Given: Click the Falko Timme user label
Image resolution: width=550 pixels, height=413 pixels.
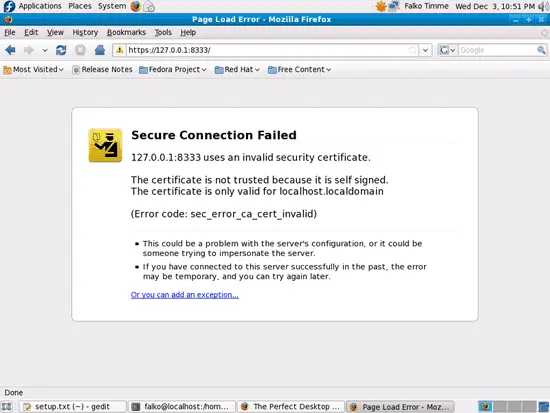Looking at the screenshot, I should 426,6.
